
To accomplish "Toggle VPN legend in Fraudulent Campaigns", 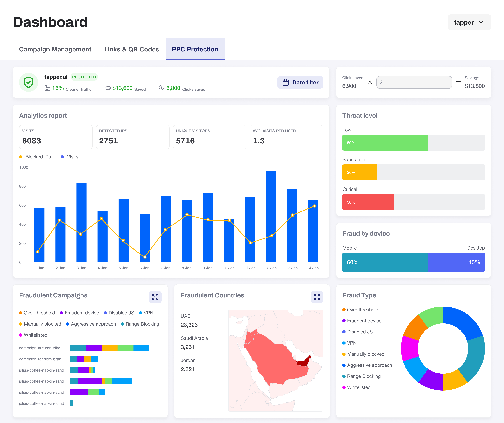I will tap(146, 313).
